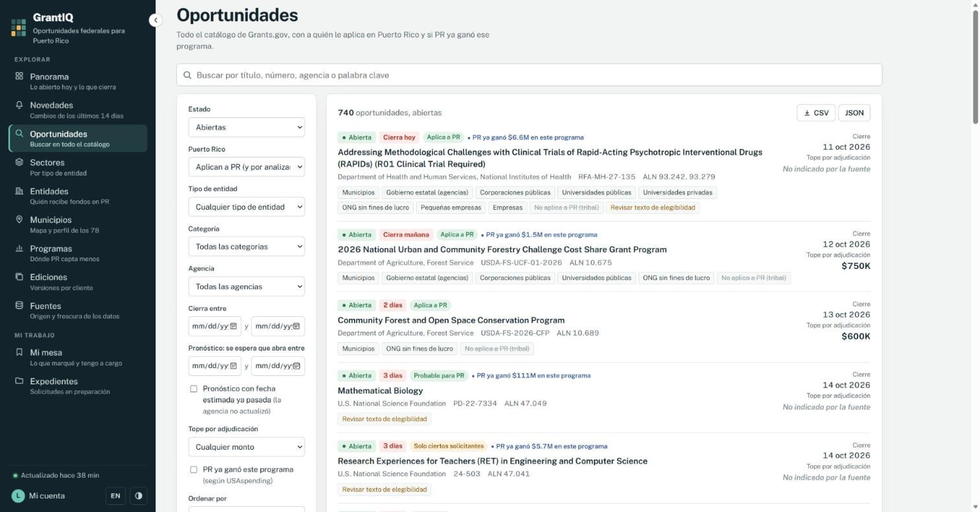Screen dimensions: 980x512
Task: Open the Categoría dropdown
Action: (x=246, y=246)
